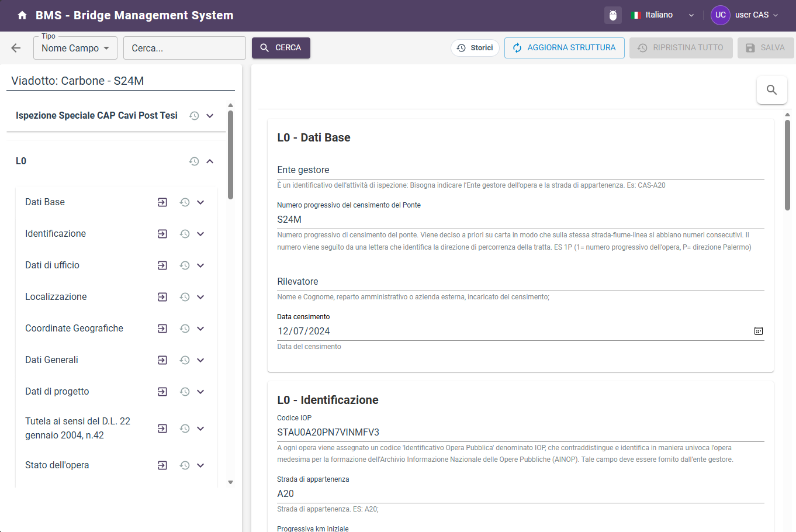Click the Rilevatore input field
Viewport: 796px width, 532px height.
click(520, 281)
